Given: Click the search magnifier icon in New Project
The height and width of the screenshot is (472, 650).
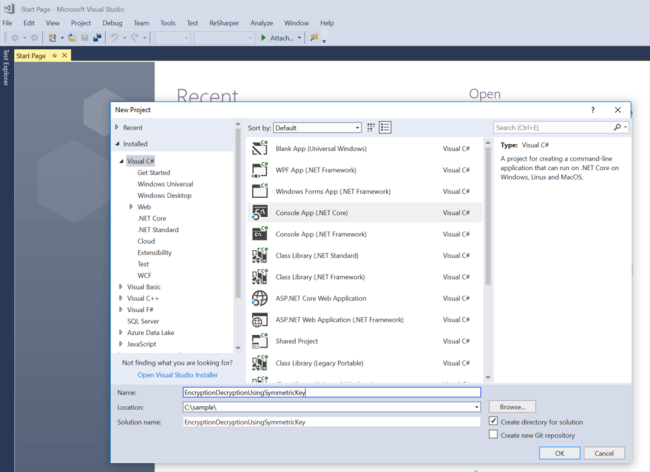Looking at the screenshot, I should 617,128.
